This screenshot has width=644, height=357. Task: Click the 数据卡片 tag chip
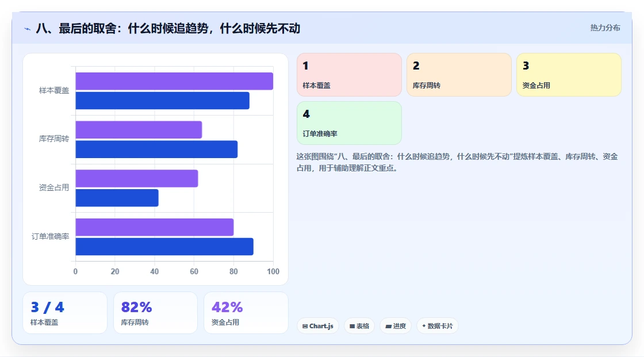pos(438,326)
